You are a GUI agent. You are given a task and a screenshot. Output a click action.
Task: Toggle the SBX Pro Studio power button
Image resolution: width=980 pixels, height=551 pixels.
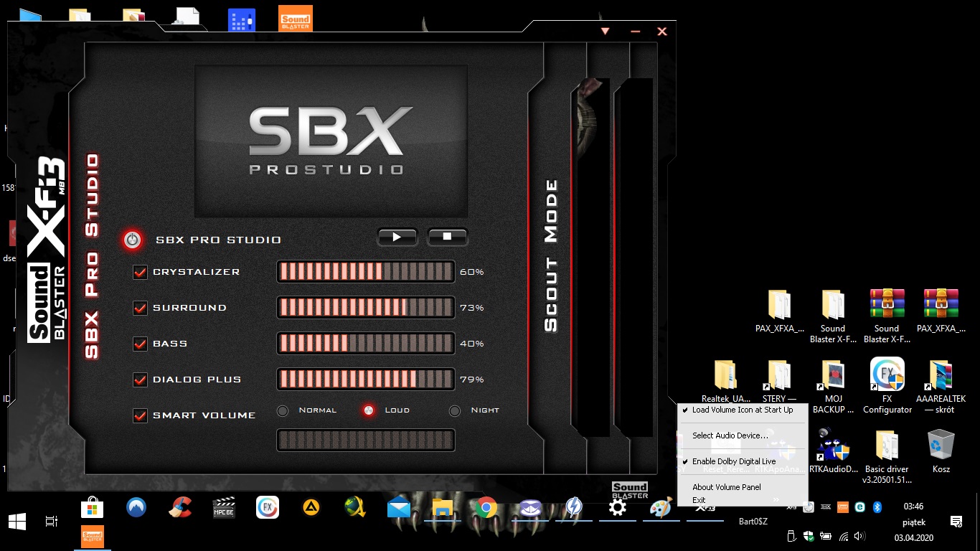tap(133, 240)
